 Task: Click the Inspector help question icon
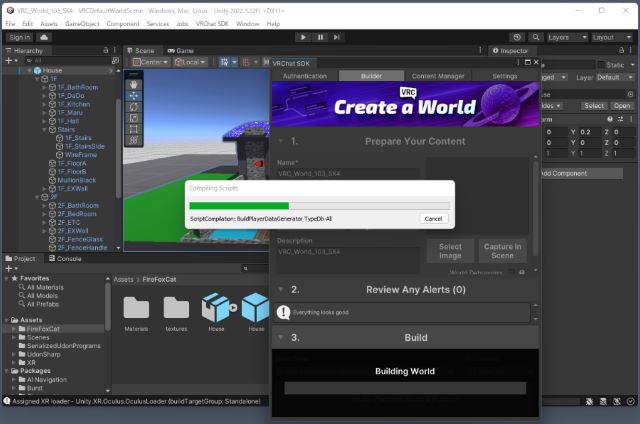tap(610, 119)
